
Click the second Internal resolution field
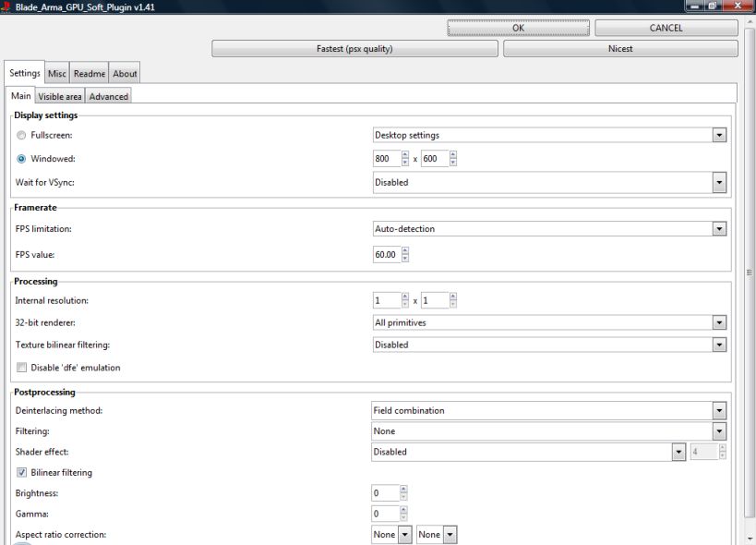(435, 300)
